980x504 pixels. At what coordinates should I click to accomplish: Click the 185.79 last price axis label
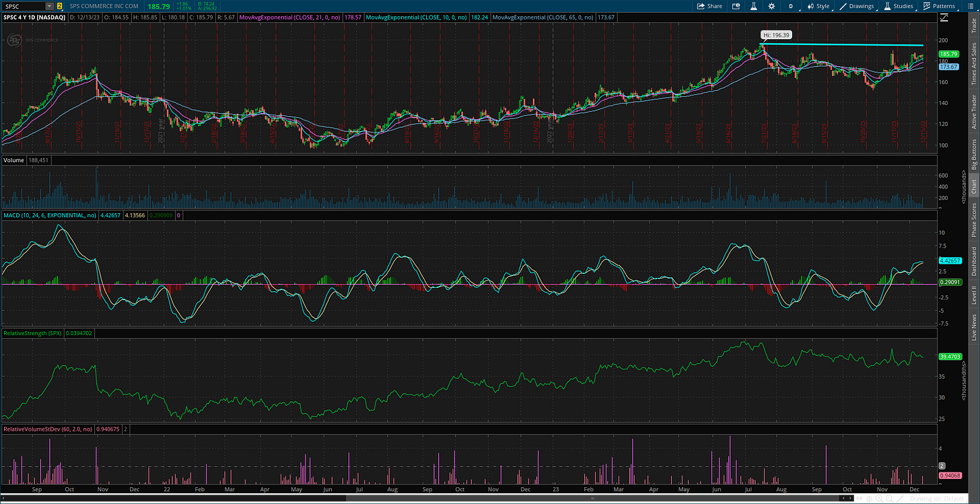pyautogui.click(x=950, y=54)
